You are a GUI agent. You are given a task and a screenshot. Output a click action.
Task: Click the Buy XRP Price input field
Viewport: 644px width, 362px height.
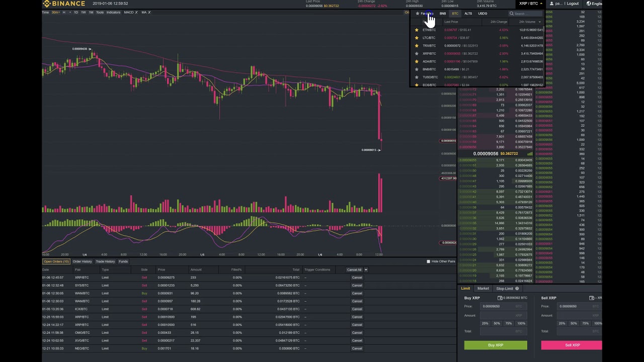pyautogui.click(x=503, y=306)
